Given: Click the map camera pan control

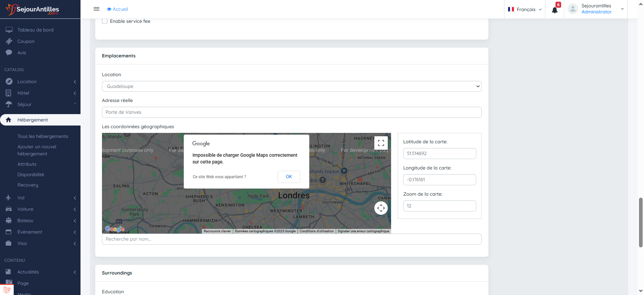Looking at the screenshot, I should (x=381, y=208).
